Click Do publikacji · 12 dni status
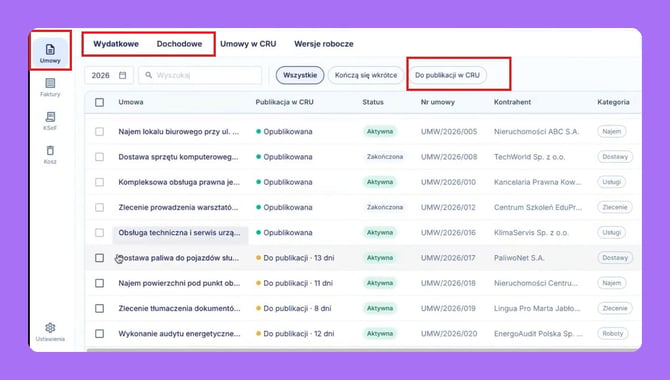The width and height of the screenshot is (670, 380). click(295, 333)
